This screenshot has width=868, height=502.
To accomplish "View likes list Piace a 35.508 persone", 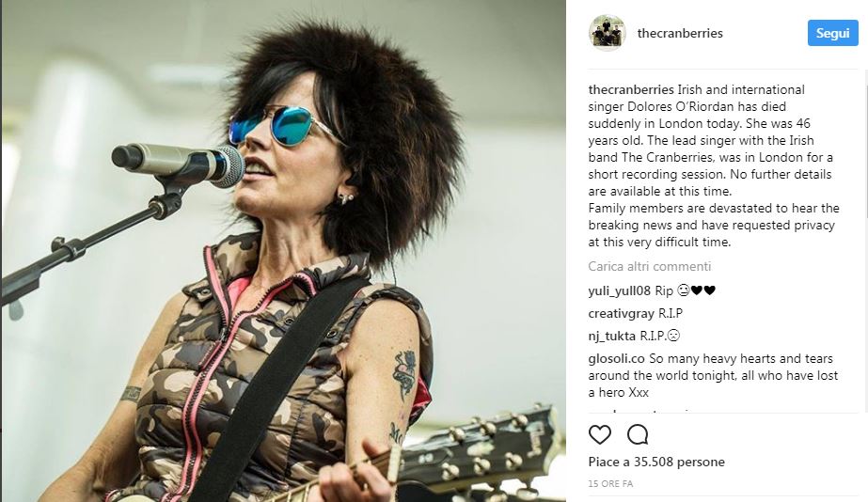I will pyautogui.click(x=656, y=462).
